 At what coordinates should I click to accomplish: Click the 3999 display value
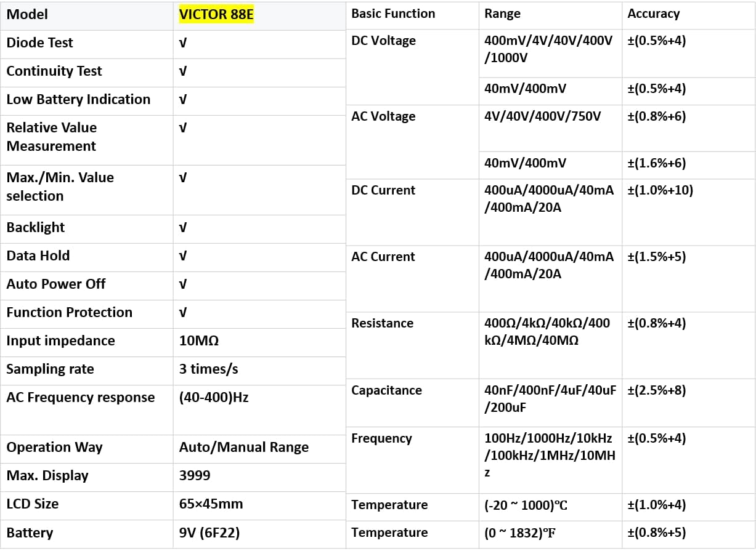click(195, 476)
